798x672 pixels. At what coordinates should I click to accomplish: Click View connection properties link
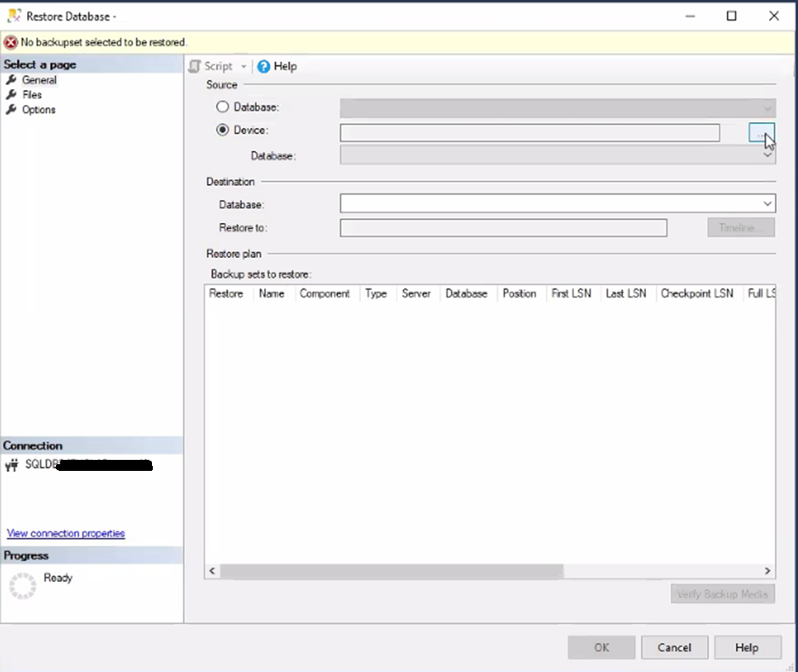click(65, 534)
